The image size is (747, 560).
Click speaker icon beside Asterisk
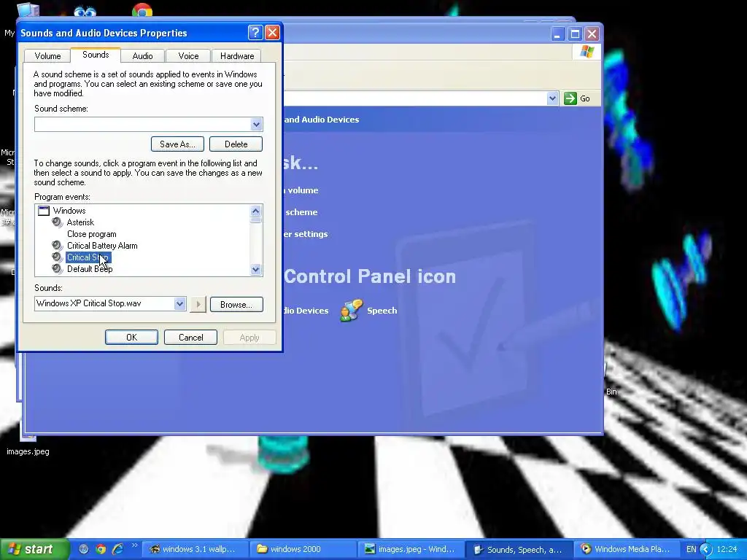57,222
